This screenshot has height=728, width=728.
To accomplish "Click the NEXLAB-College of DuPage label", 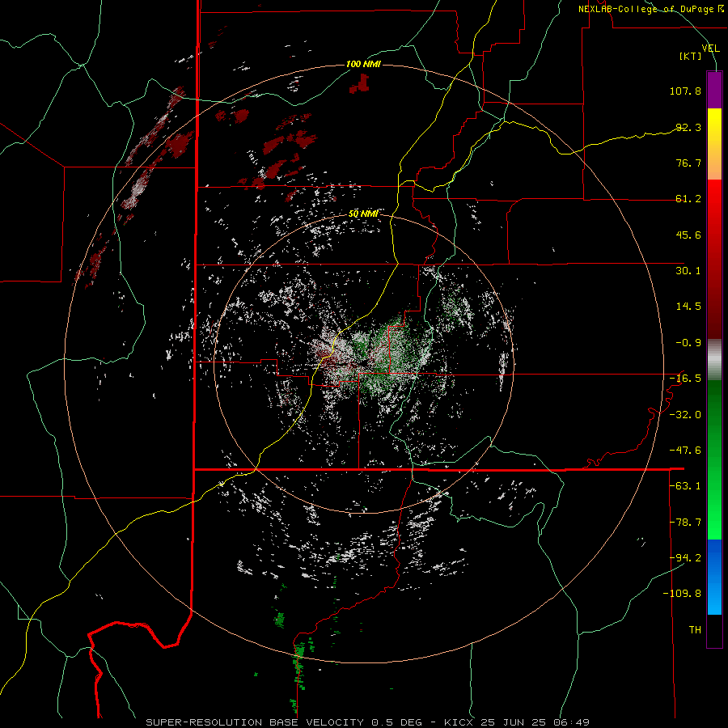I will 650,9.
